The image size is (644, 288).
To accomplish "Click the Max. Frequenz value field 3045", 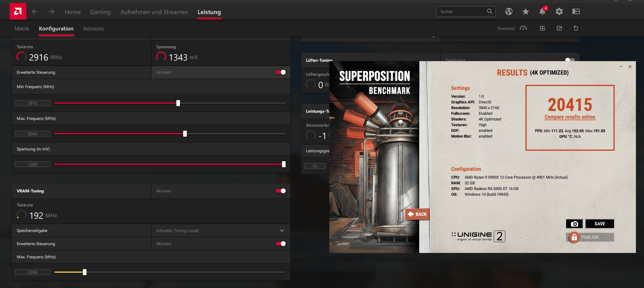I will click(32, 134).
